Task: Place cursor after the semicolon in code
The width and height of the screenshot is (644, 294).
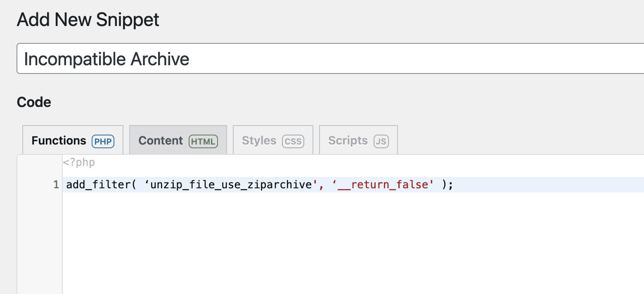Action: 454,185
